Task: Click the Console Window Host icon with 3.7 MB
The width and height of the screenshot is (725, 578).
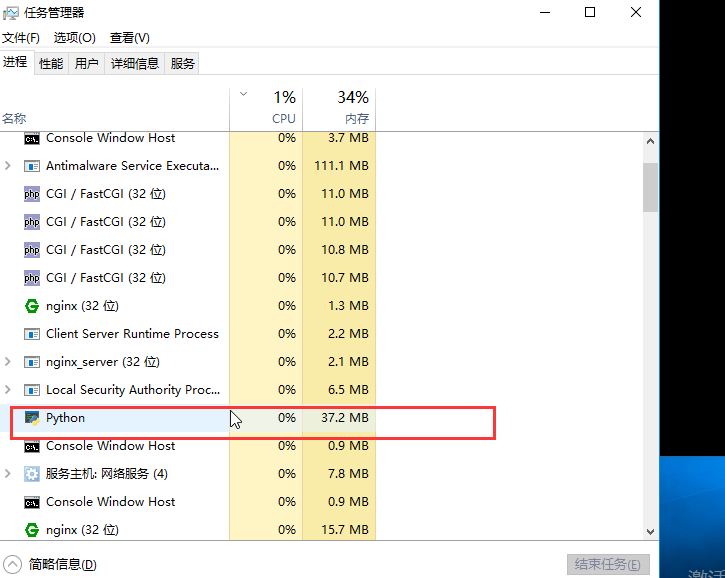Action: coord(32,139)
